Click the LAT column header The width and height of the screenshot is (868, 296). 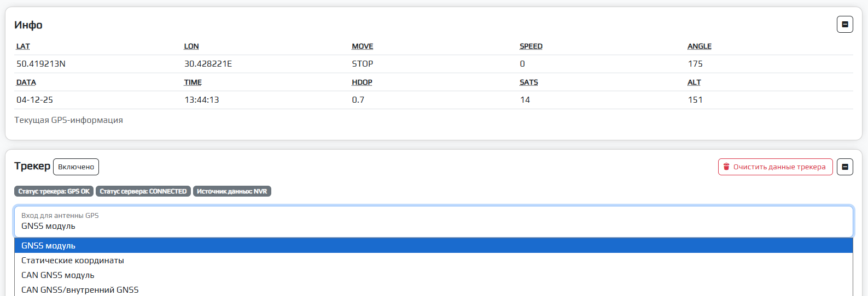[x=23, y=46]
